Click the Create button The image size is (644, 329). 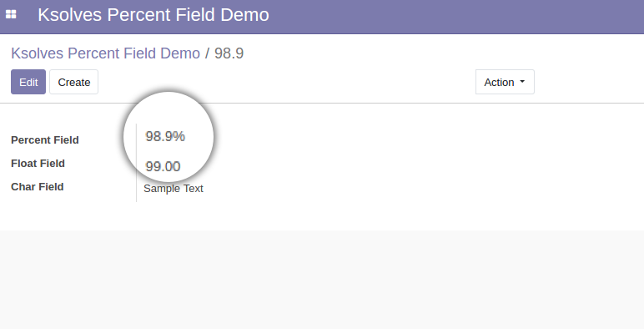tap(74, 82)
